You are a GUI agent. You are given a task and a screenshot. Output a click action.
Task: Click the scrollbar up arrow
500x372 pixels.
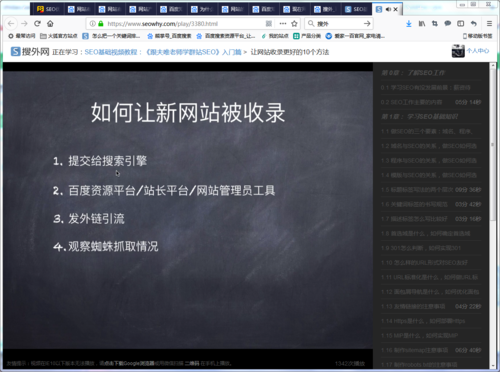click(x=493, y=66)
